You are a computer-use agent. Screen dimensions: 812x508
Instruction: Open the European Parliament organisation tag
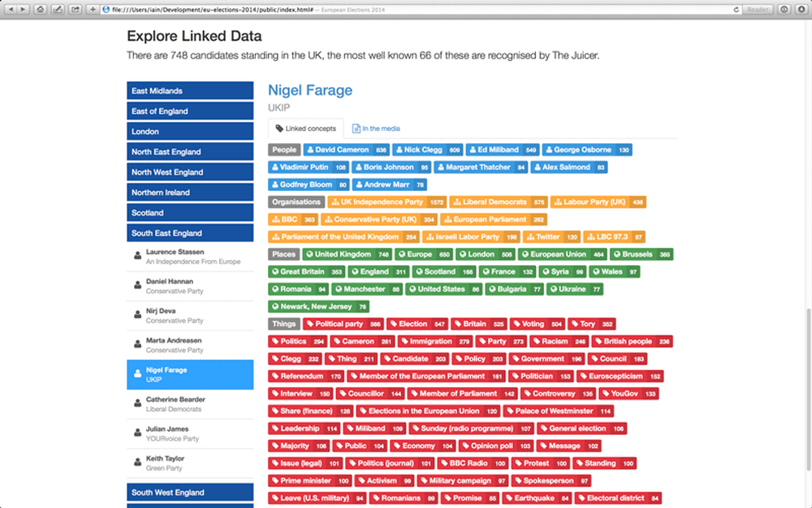494,219
